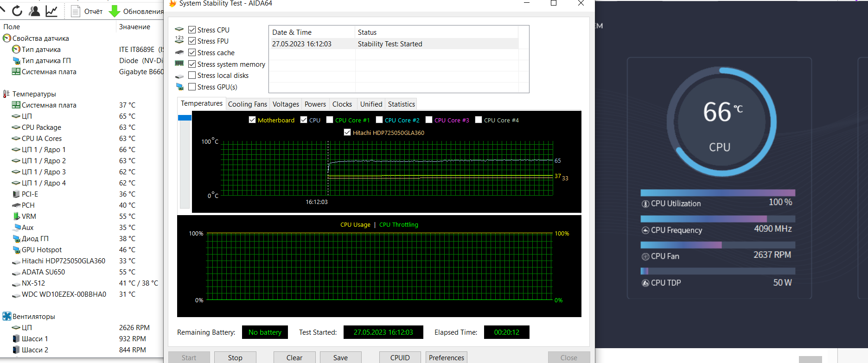Open the CPUID button
The width and height of the screenshot is (868, 363).
pos(400,357)
